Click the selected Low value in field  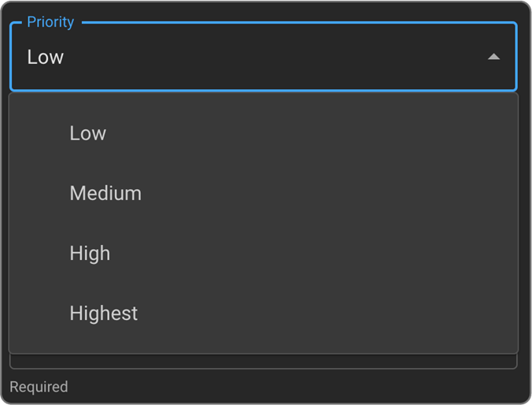(x=46, y=57)
